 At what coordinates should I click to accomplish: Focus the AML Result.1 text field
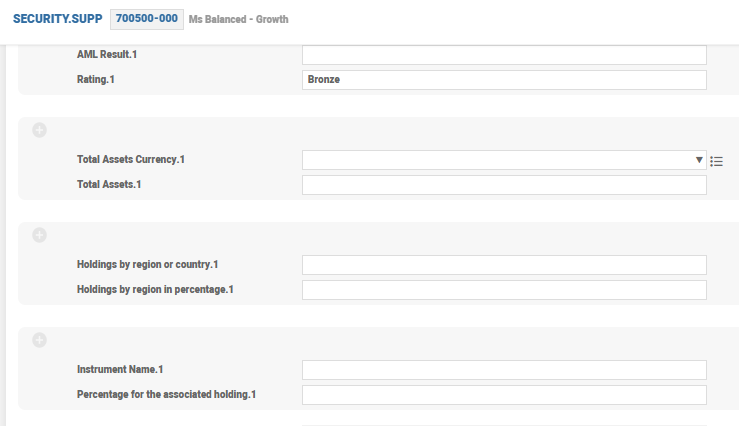(504, 55)
